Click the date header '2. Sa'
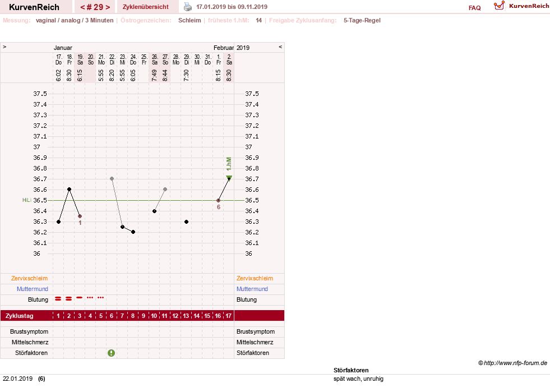The image size is (550, 392). 229,59
